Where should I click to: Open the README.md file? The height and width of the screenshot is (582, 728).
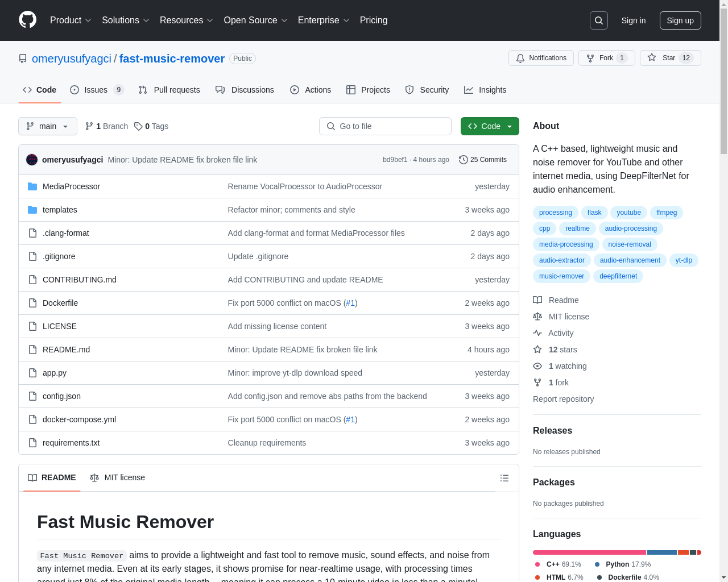pyautogui.click(x=66, y=350)
